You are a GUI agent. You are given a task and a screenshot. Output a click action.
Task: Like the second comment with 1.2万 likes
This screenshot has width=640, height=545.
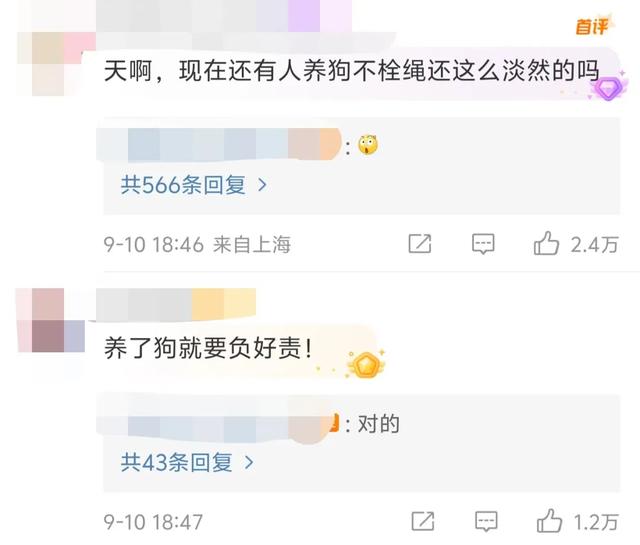(549, 521)
